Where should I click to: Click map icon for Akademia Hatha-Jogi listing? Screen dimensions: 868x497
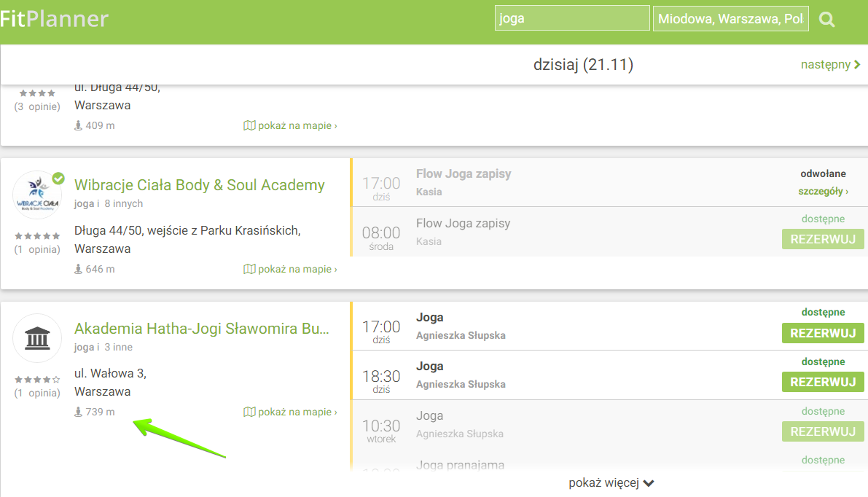[249, 412]
